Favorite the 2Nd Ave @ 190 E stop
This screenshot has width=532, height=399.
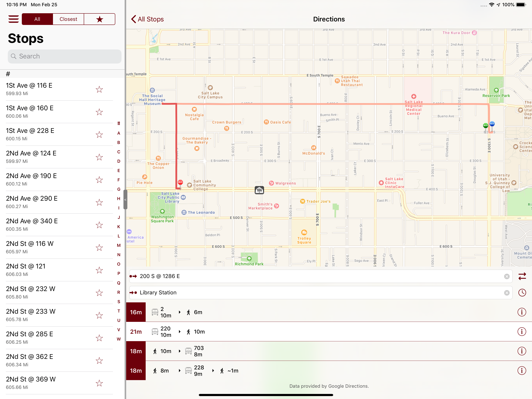tap(99, 180)
